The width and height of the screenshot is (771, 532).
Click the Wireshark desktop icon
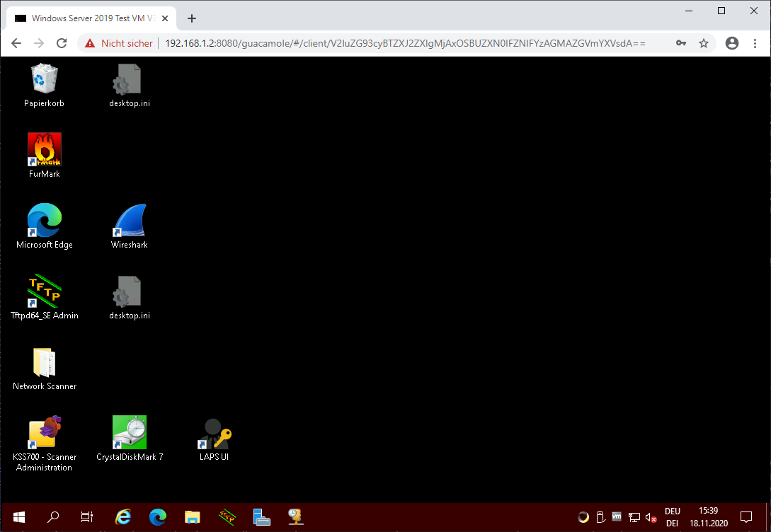130,221
